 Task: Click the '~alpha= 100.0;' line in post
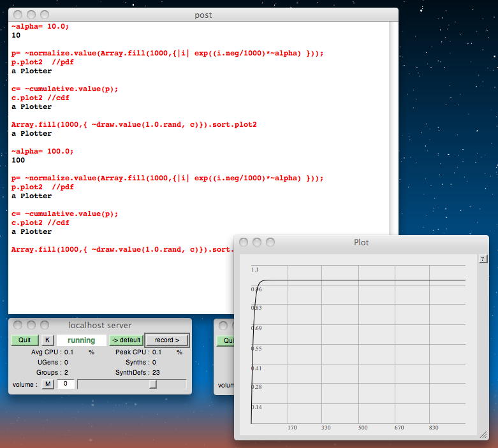(x=42, y=152)
